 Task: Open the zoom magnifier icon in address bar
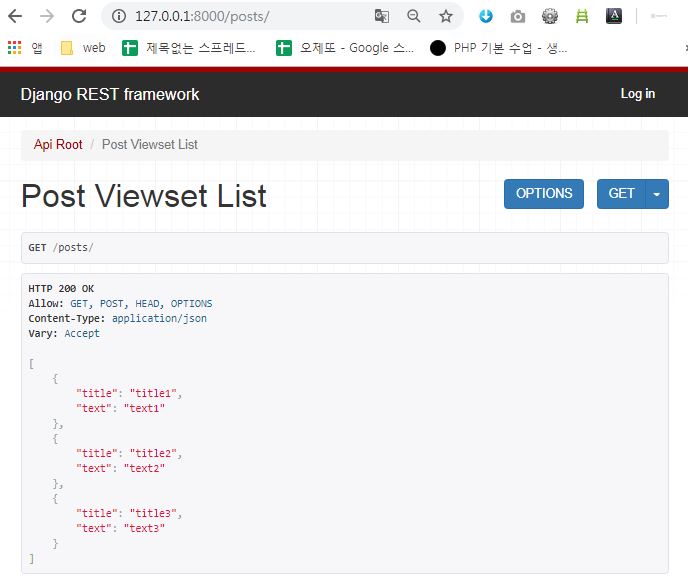414,16
